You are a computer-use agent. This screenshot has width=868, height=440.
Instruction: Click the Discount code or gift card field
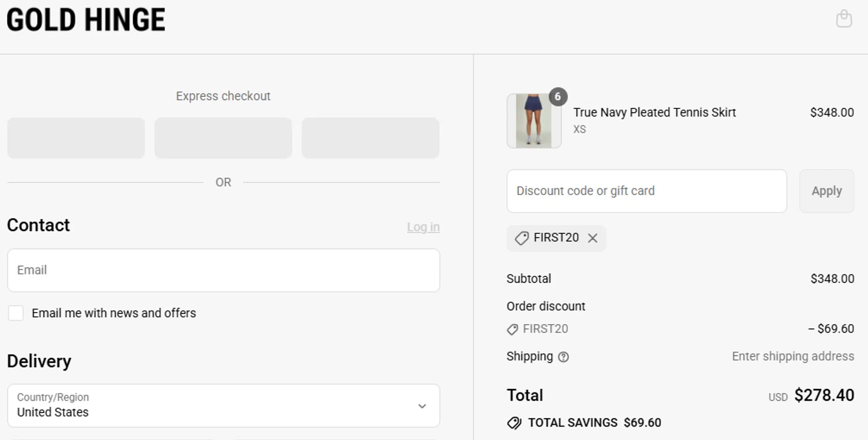(x=646, y=191)
